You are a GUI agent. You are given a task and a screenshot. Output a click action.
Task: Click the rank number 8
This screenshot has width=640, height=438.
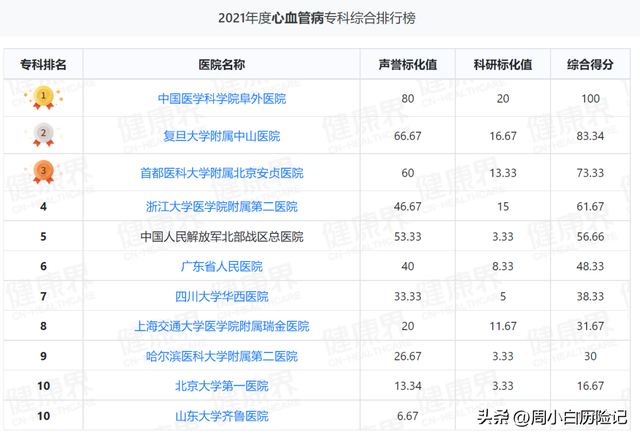43,326
